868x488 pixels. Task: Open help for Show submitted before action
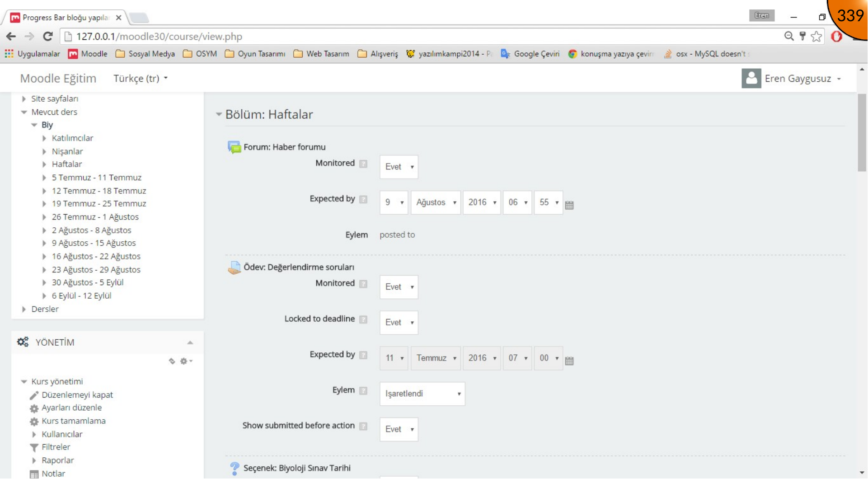363,426
